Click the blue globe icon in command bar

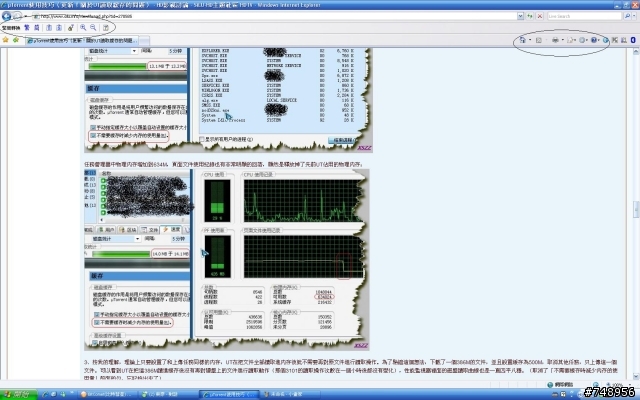(606, 40)
